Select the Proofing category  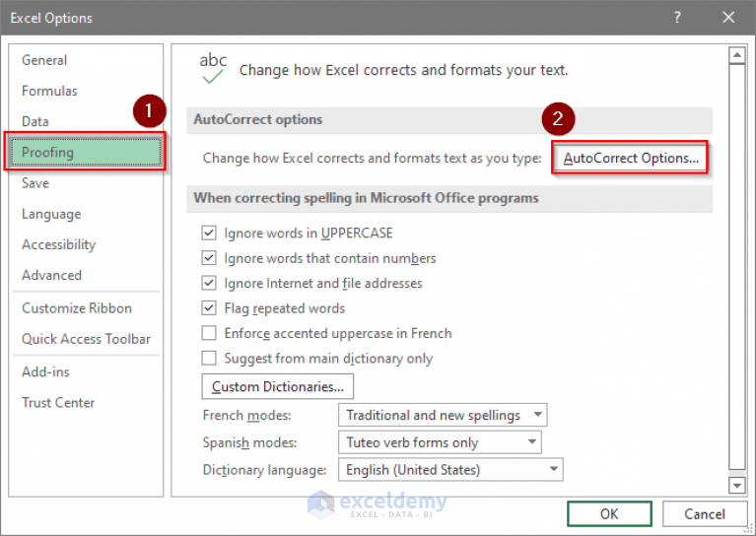(x=86, y=153)
